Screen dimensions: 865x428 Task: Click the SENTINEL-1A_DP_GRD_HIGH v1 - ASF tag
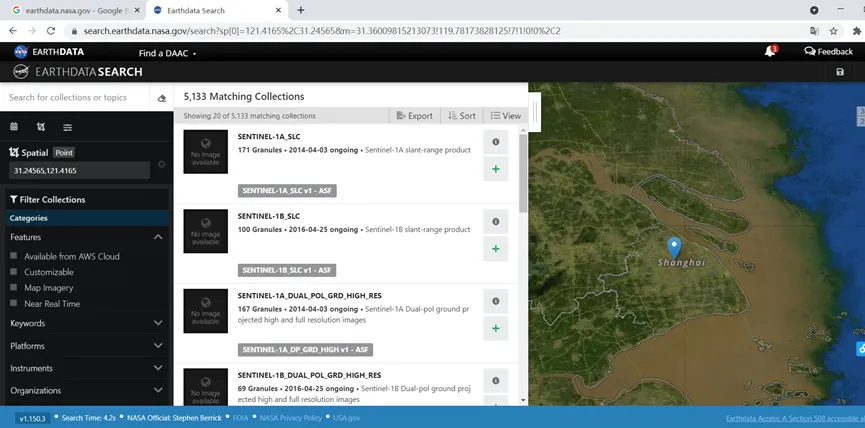pyautogui.click(x=305, y=350)
